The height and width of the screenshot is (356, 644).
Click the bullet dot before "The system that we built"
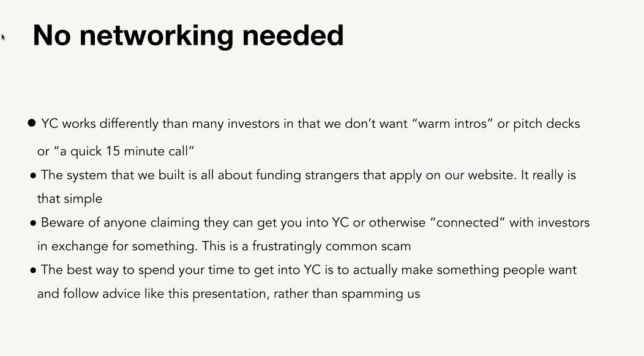pyautogui.click(x=33, y=176)
